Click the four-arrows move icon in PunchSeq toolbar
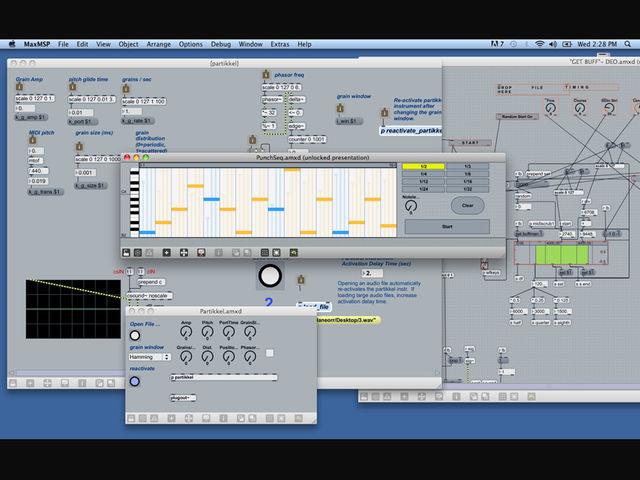This screenshot has height=480, width=640. click(x=184, y=253)
